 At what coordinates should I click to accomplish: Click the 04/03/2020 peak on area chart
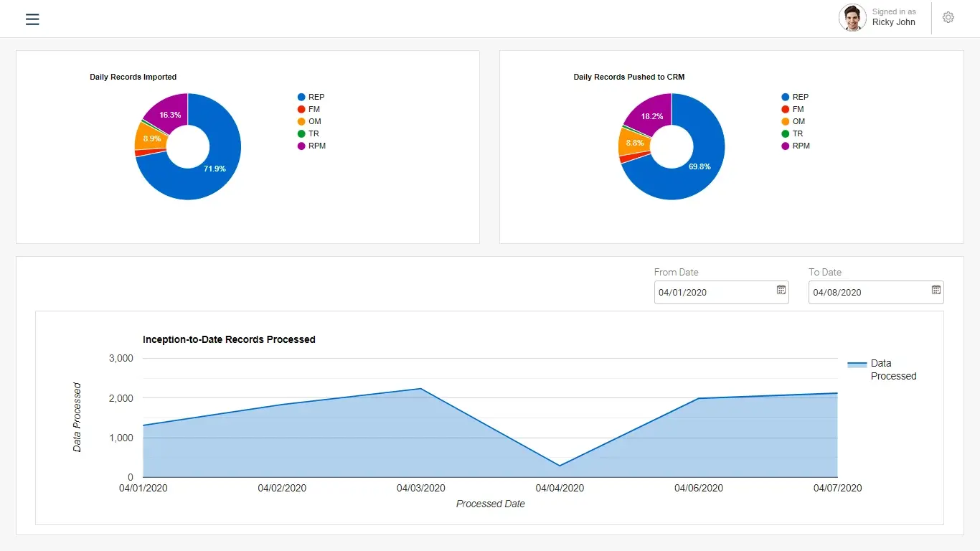click(420, 389)
